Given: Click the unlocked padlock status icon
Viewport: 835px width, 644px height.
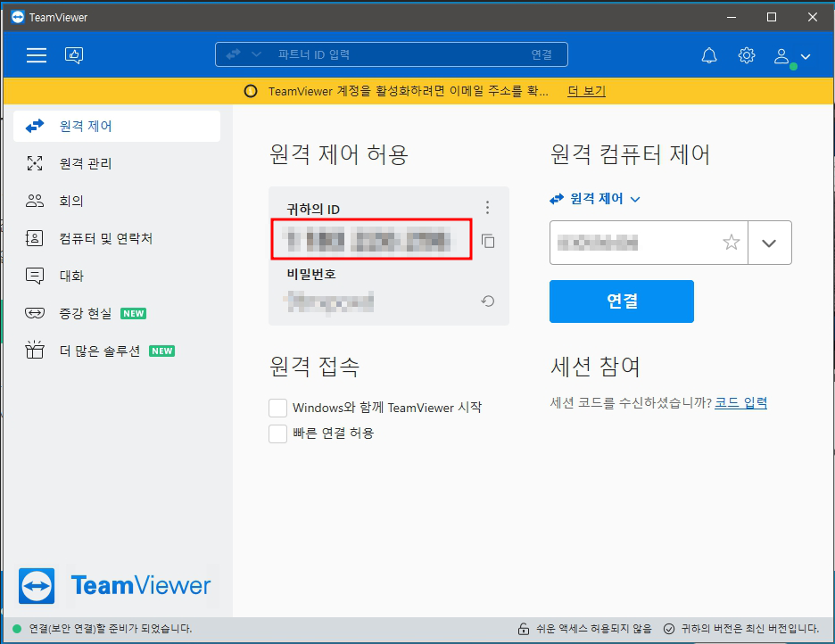Looking at the screenshot, I should [x=524, y=629].
